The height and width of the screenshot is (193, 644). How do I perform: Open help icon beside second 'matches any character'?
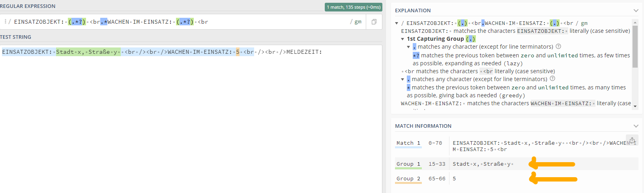[x=552, y=79]
